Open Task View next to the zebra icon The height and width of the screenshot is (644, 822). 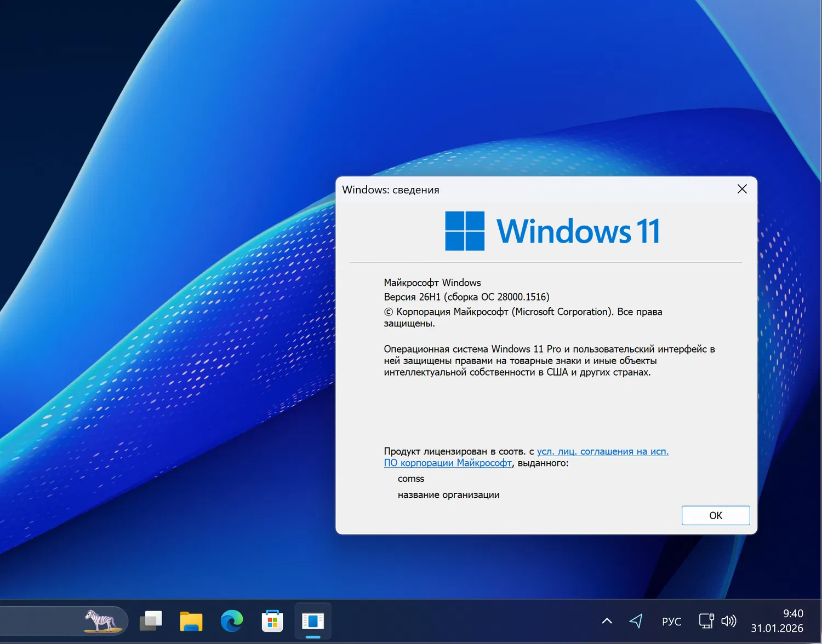151,620
